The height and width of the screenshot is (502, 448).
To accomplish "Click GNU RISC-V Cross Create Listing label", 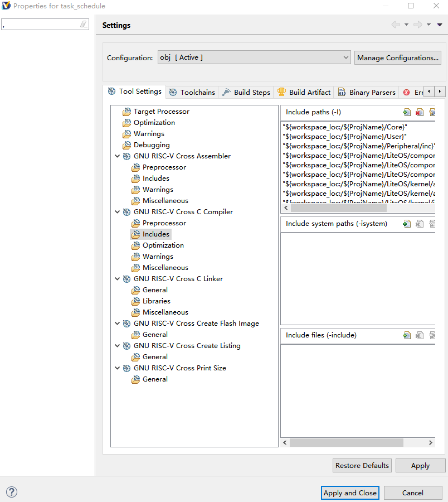I will 187,346.
